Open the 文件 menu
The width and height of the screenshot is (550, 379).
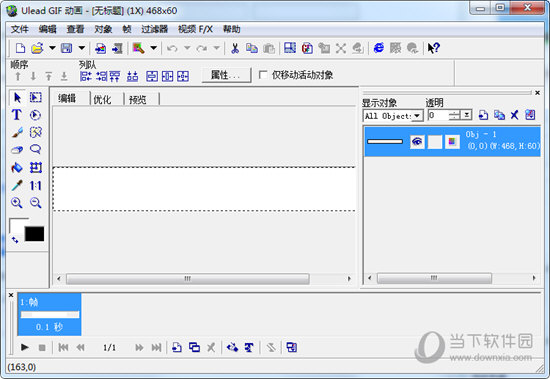point(20,29)
